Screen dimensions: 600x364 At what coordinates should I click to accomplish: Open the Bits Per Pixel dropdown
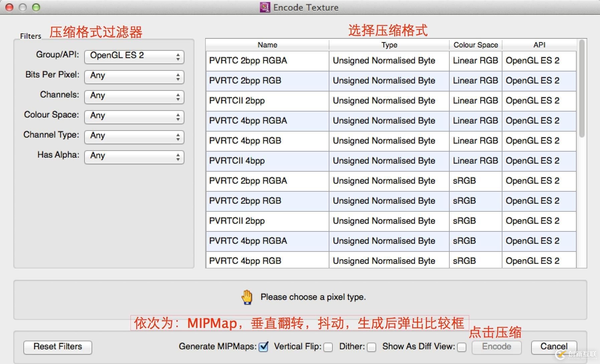[x=134, y=77]
